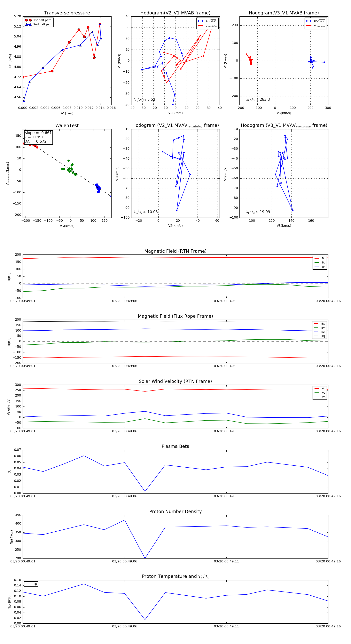Click the "slope = -0.661" annotation
This screenshot has width=351, height=644.
point(38,133)
